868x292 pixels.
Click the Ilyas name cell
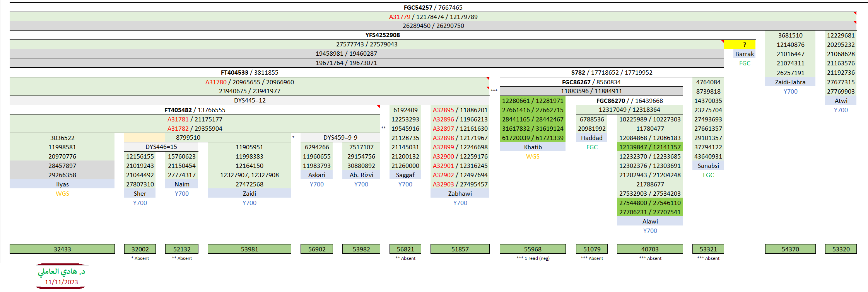point(62,184)
